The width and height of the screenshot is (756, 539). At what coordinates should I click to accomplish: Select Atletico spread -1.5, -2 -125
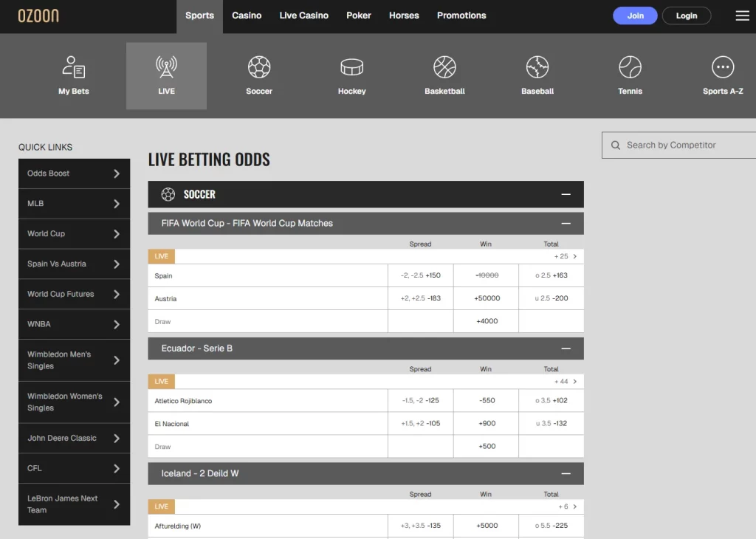420,401
